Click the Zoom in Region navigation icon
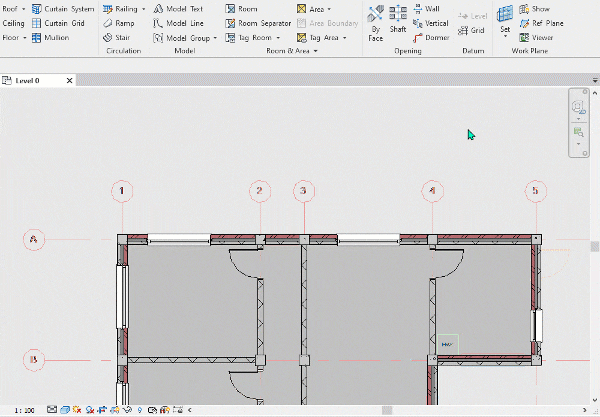The height and width of the screenshot is (417, 600). coord(578,132)
